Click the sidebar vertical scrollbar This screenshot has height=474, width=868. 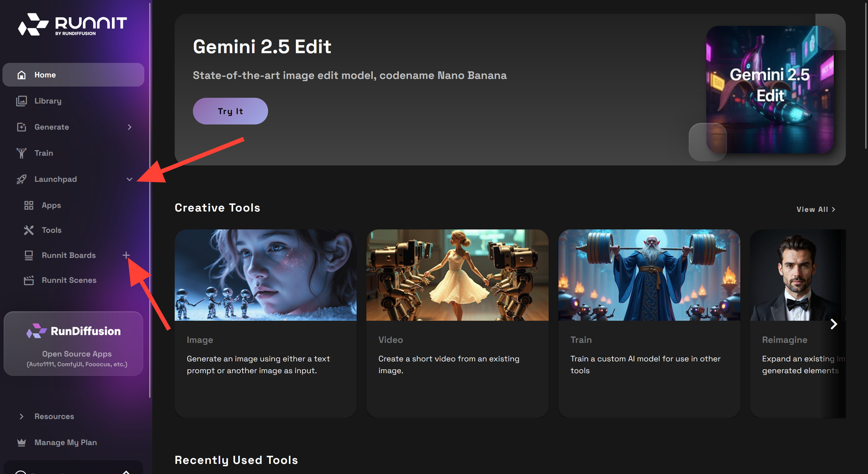click(x=150, y=200)
